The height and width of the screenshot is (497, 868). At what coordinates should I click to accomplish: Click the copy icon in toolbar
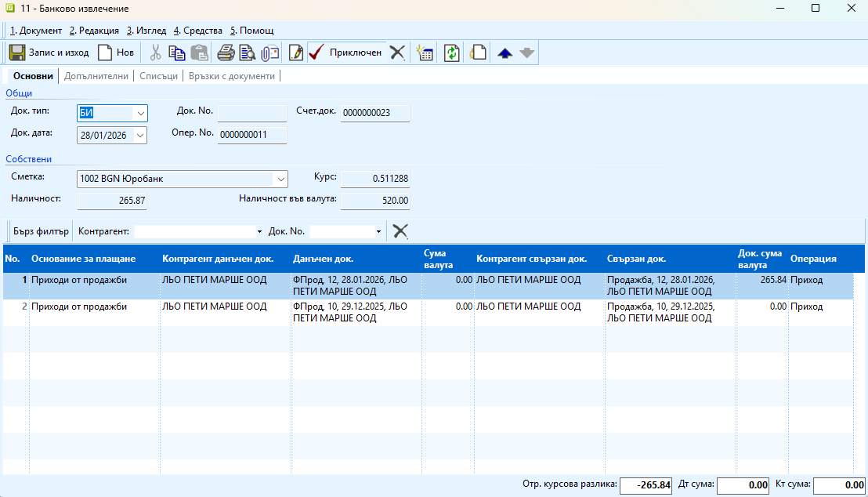177,53
